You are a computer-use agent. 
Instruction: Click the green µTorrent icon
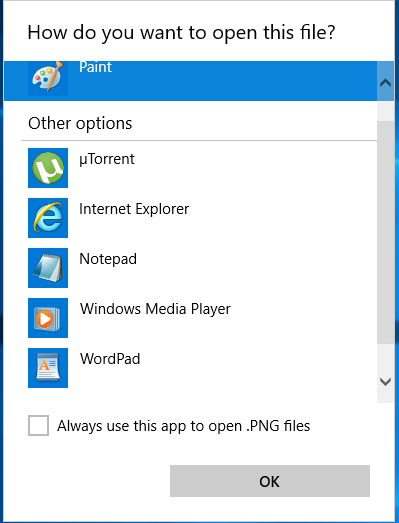pyautogui.click(x=48, y=168)
